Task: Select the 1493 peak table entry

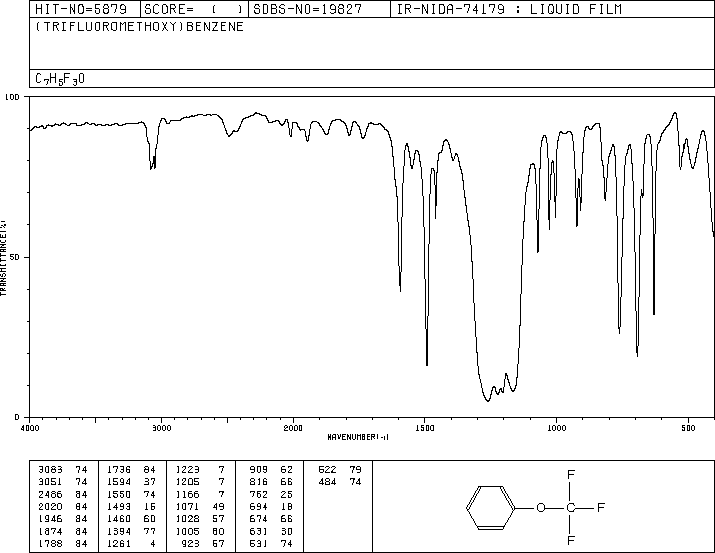Action: point(131,506)
